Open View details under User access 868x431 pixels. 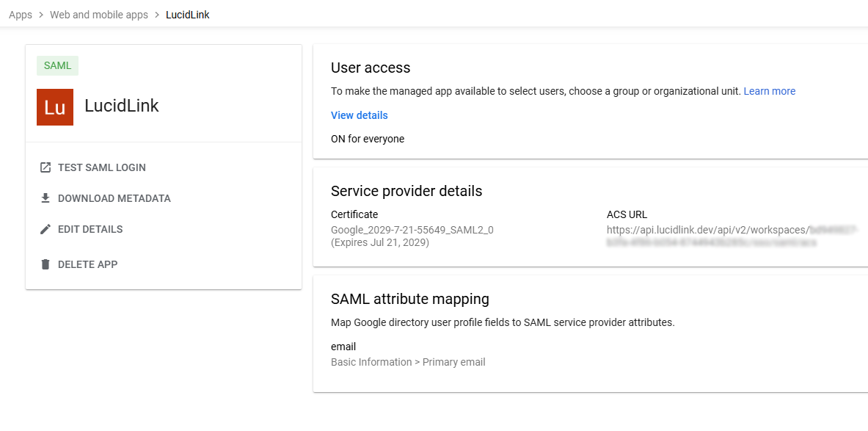coord(360,115)
